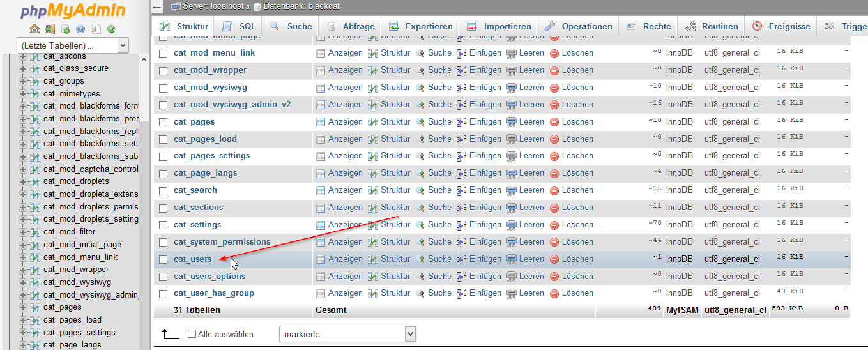Image resolution: width=868 pixels, height=350 pixels.
Task: Click the home icon under phpMyAdmin logo
Action: click(x=34, y=29)
